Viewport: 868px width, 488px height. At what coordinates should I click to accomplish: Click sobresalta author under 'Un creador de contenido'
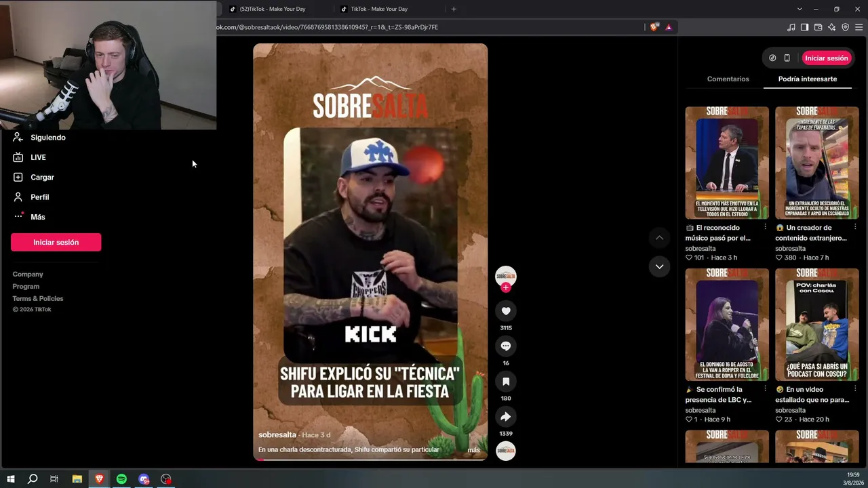791,249
